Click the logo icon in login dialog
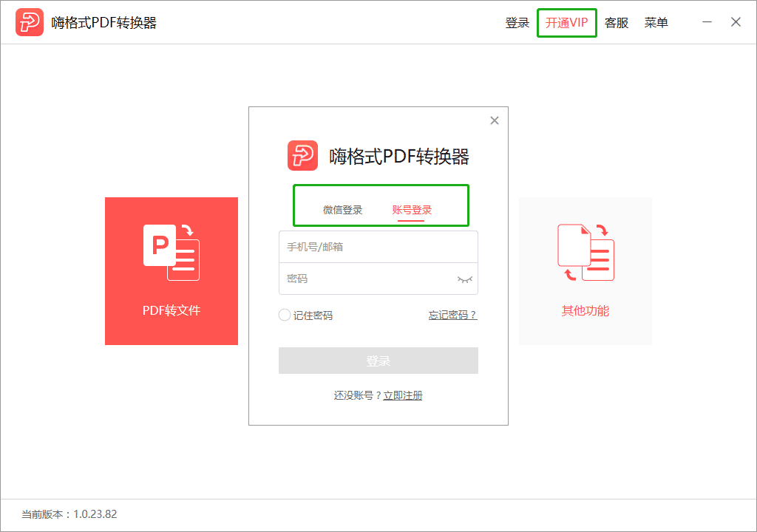Screen dimensions: 757x532 (x=302, y=155)
